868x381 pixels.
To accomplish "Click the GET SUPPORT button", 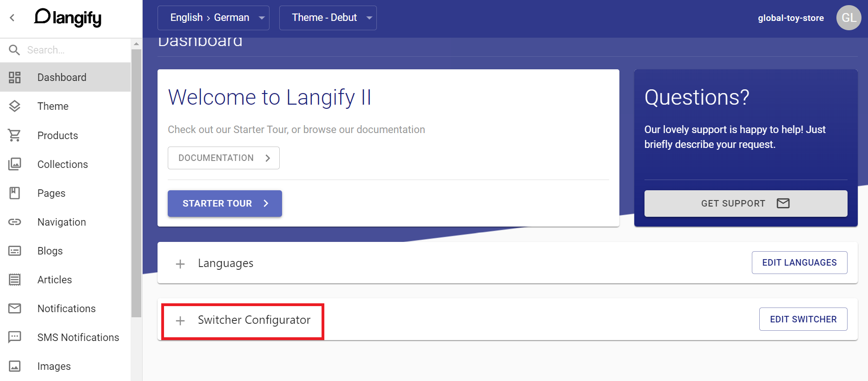I will 746,203.
